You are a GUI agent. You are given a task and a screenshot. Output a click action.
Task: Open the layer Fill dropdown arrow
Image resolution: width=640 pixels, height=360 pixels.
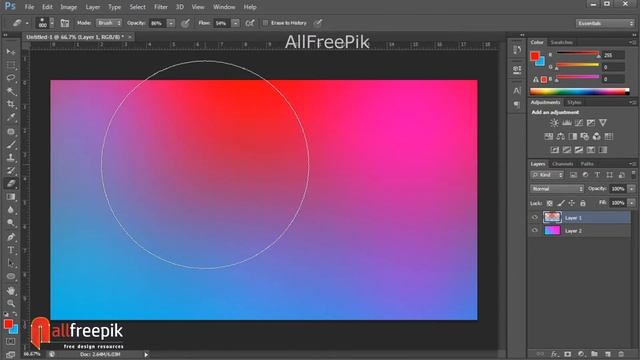click(631, 203)
